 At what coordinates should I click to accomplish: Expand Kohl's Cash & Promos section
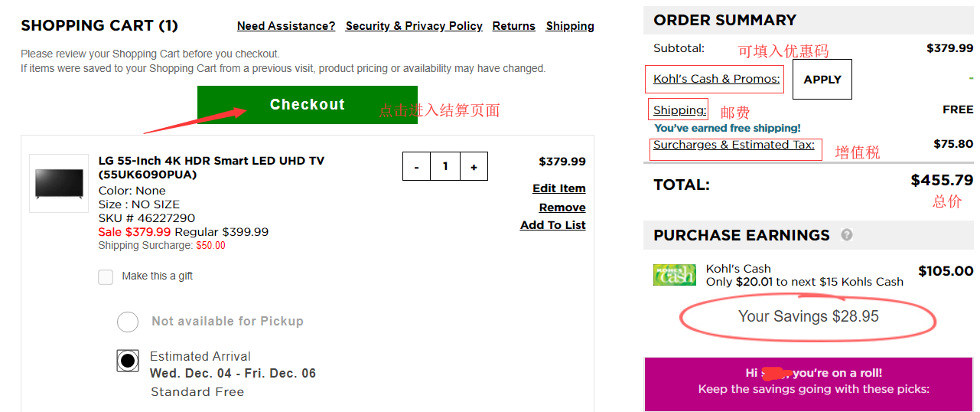pos(716,79)
